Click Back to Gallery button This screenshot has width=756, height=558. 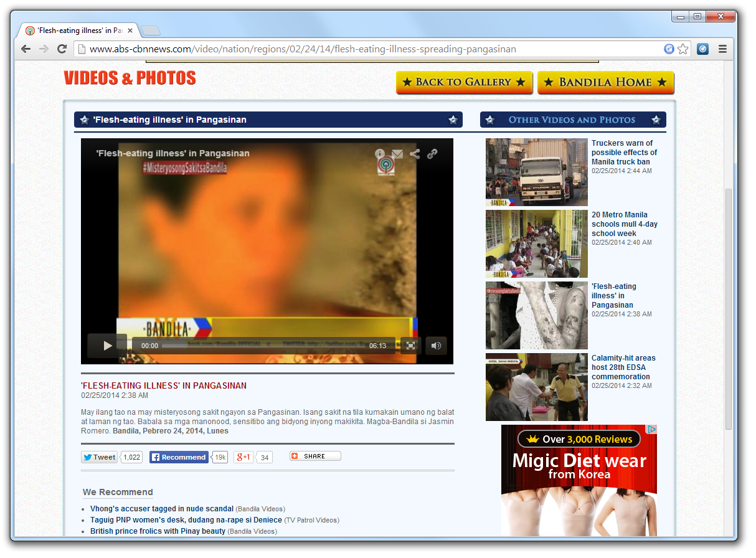click(464, 82)
